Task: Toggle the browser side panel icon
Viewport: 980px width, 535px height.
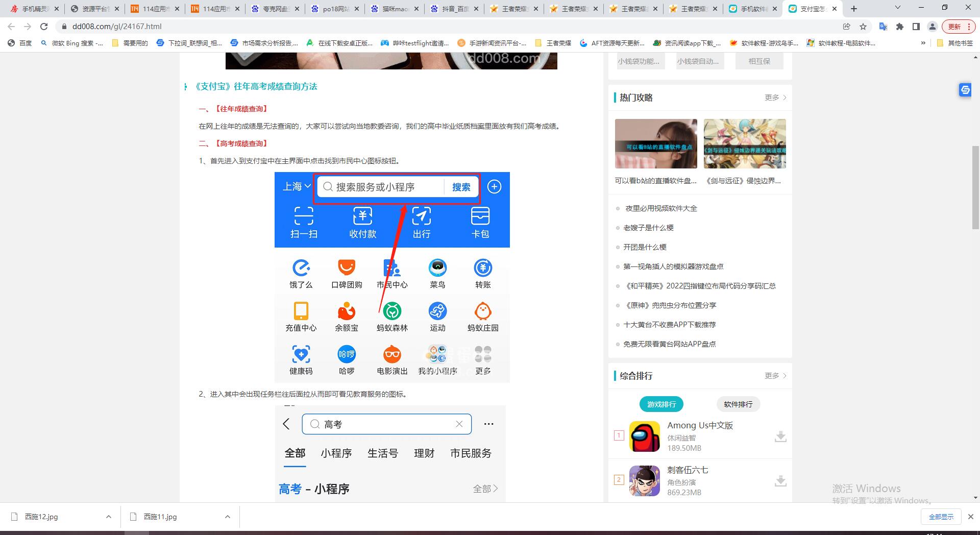Action: tap(916, 27)
